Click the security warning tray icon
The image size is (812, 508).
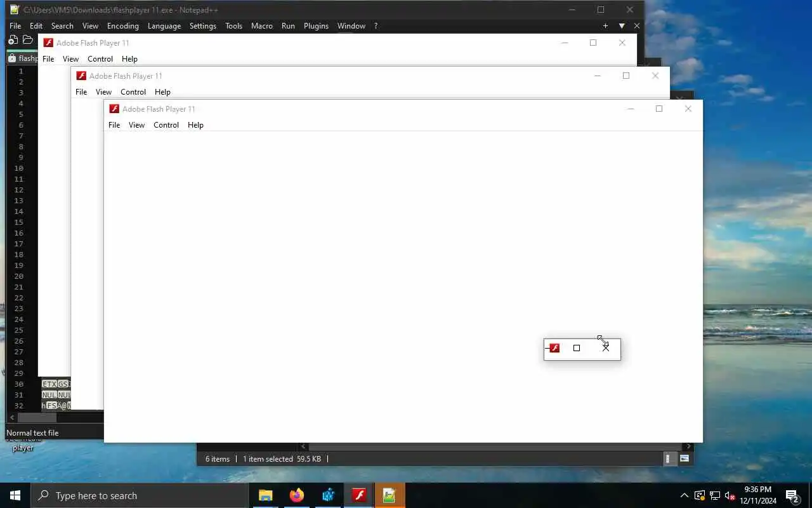coord(700,495)
